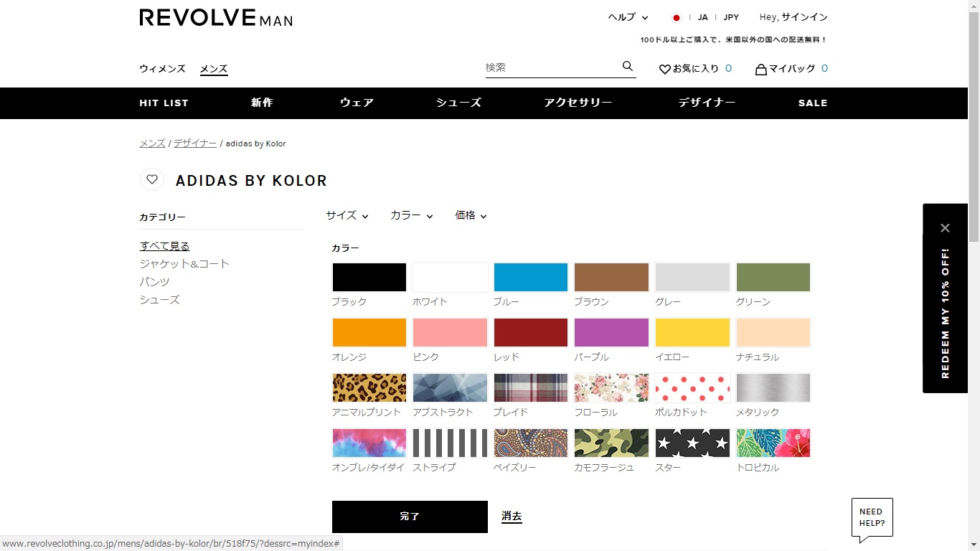Switch to the ウィメンズ section
Viewport: 980px width, 551px height.
point(162,69)
